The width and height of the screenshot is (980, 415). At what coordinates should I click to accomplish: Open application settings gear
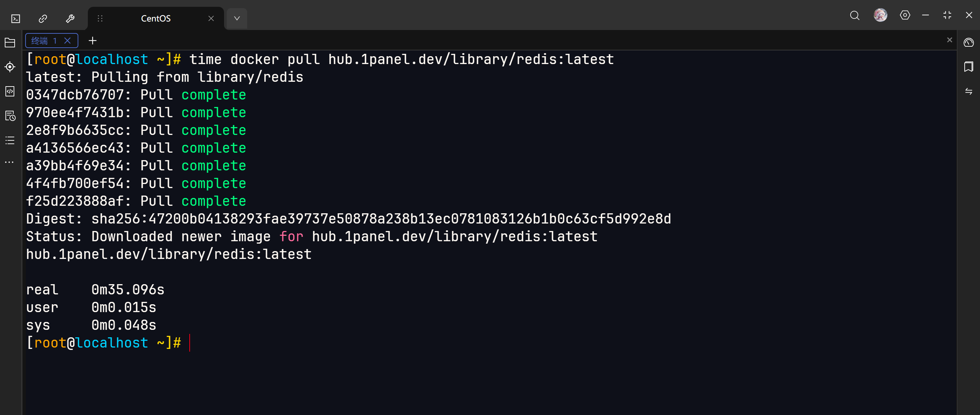tap(905, 16)
